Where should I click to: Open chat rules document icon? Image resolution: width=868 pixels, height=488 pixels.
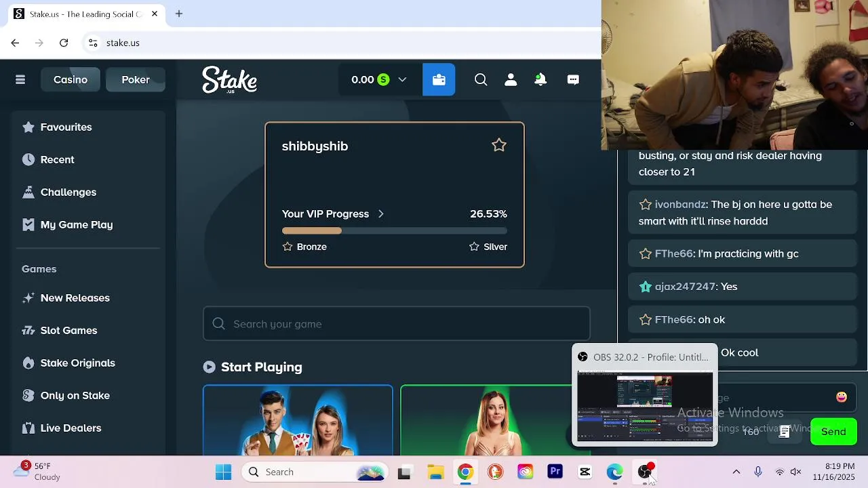point(784,432)
